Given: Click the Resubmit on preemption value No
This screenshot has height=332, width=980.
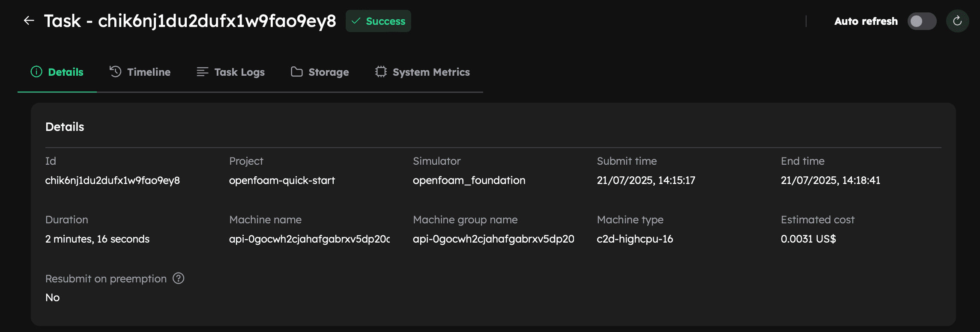Looking at the screenshot, I should click(x=53, y=298).
